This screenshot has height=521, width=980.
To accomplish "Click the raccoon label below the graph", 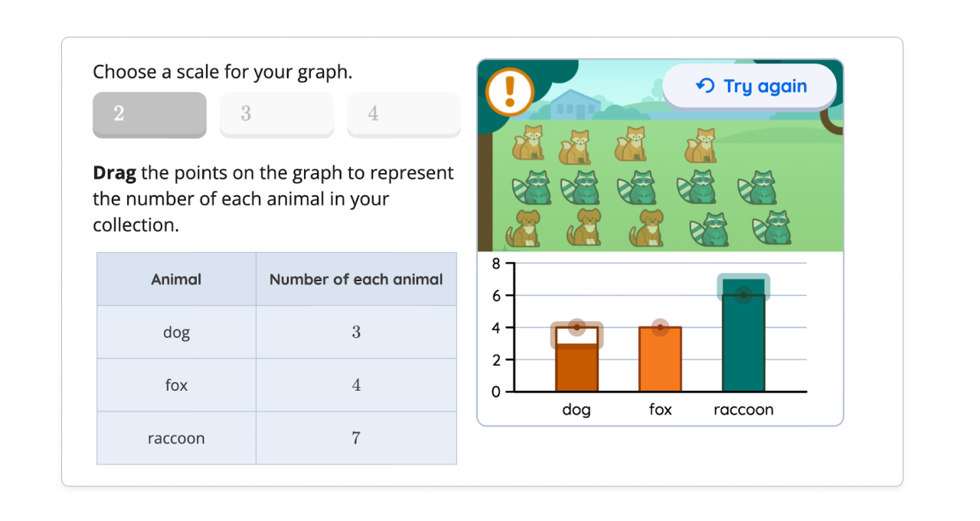I will point(743,410).
